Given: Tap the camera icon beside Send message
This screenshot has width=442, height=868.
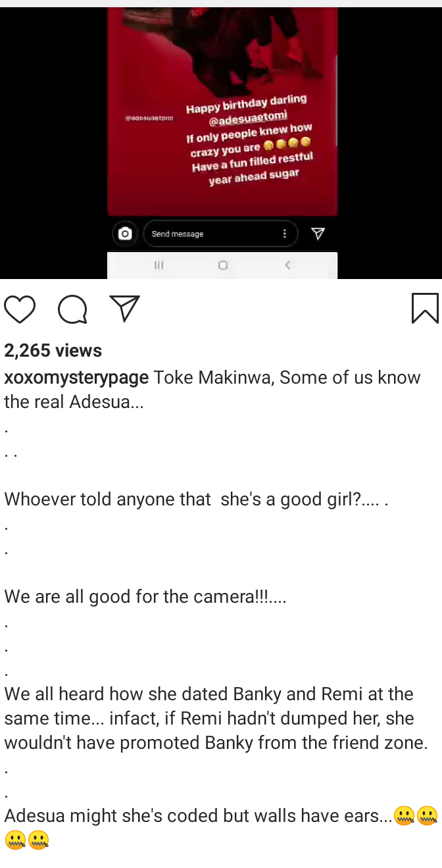Looking at the screenshot, I should coord(125,234).
